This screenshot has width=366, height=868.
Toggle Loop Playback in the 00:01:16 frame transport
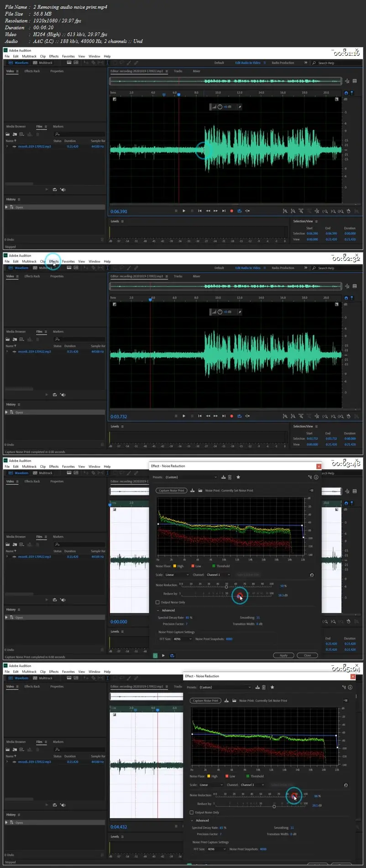point(239,211)
